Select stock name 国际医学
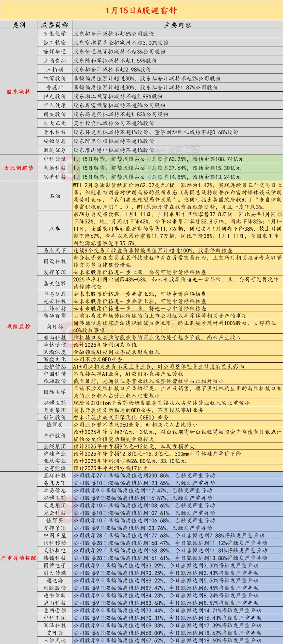This screenshot has height=644, width=283. pyautogui.click(x=55, y=392)
